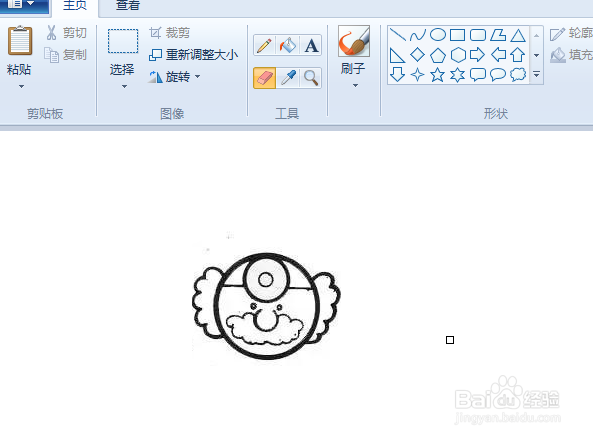Choose the Diamond shape
The image size is (593, 439).
click(418, 55)
